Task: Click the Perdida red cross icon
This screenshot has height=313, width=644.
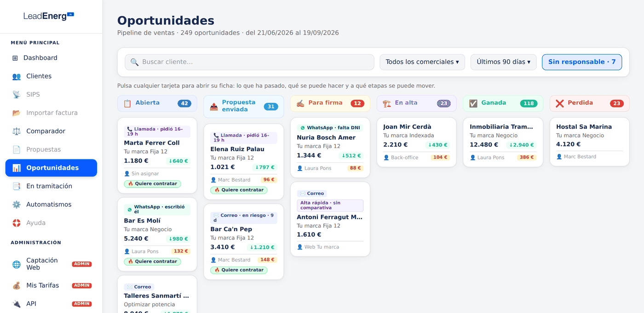Action: point(560,103)
